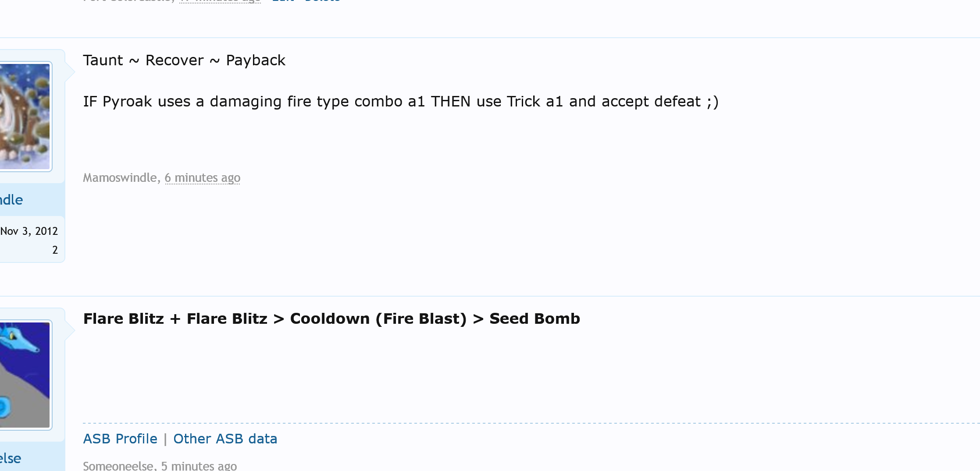
Task: Click the cut-off Edit link at top
Action: [283, 1]
